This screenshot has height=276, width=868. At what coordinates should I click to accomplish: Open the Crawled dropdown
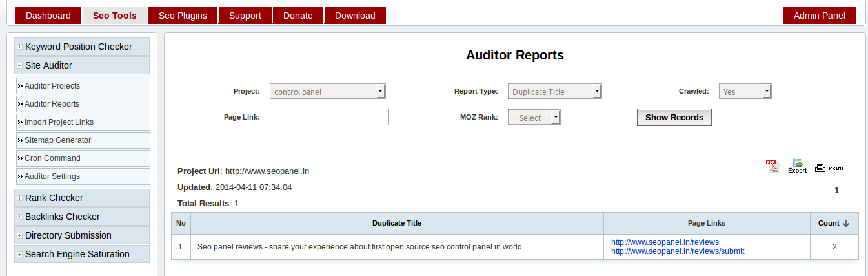(745, 91)
